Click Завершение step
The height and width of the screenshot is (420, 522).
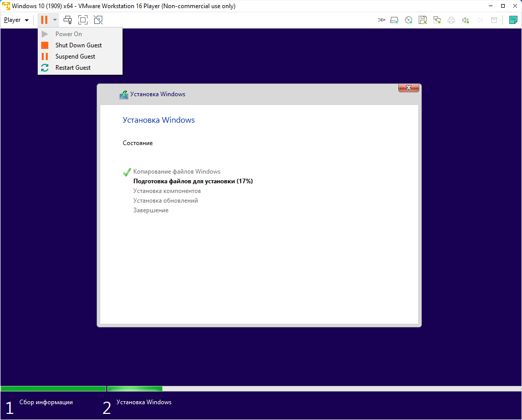point(151,210)
